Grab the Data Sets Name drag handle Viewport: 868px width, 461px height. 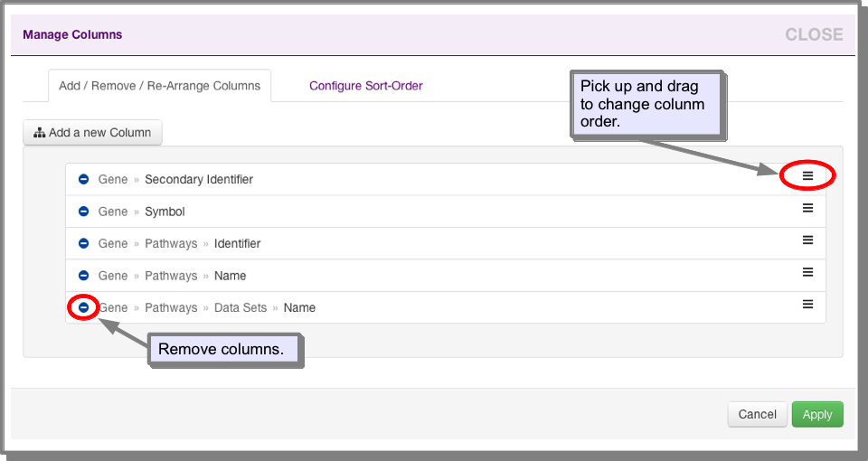(807, 304)
